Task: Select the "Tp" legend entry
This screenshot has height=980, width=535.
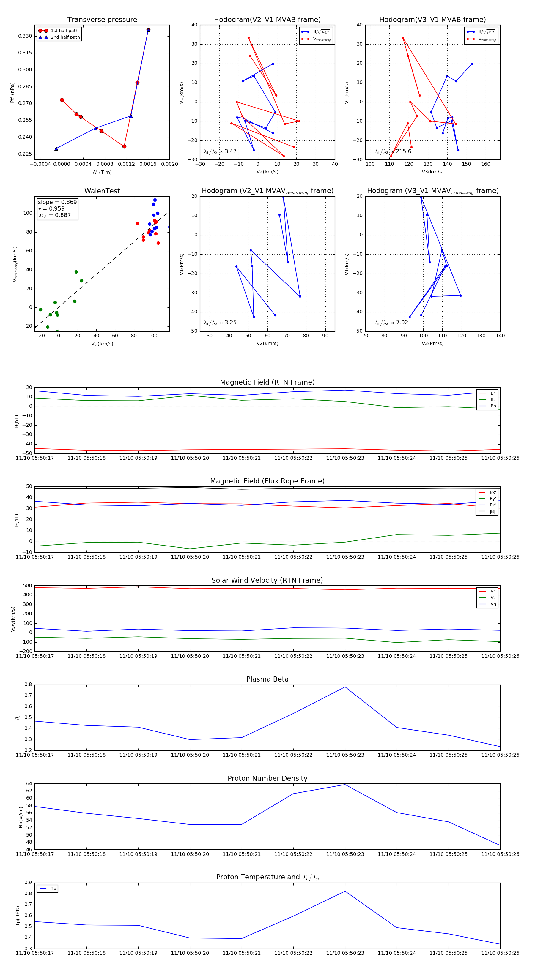Action: [x=48, y=889]
